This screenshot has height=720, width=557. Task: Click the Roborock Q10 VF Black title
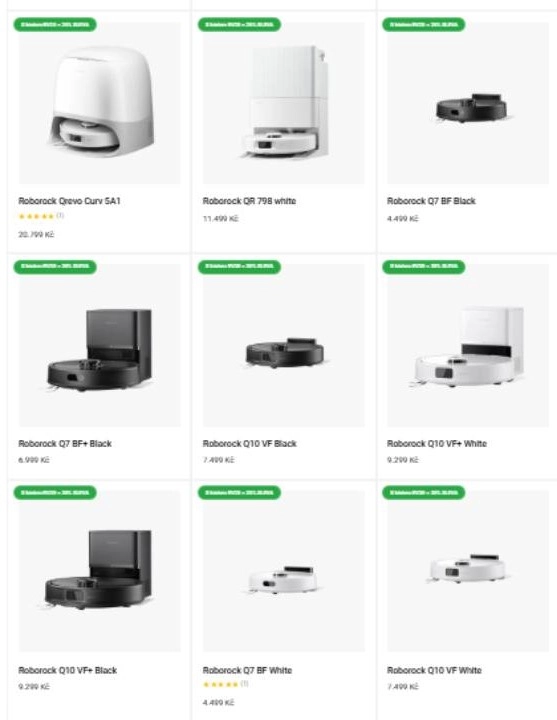pyautogui.click(x=250, y=444)
